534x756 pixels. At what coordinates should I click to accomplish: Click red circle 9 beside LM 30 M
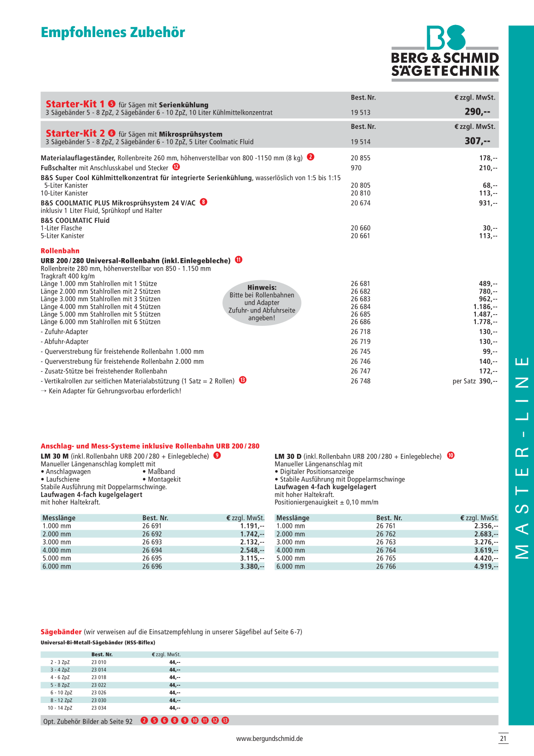click(217, 456)
